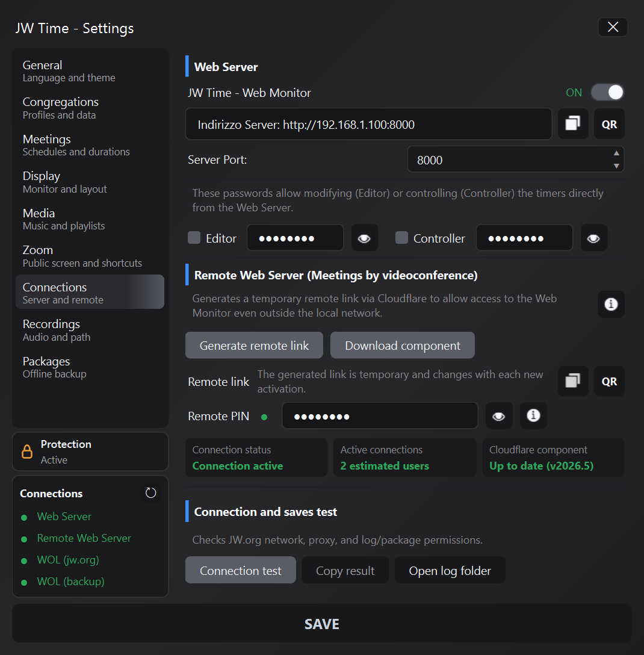Click Copy result button
644x655 pixels.
point(345,570)
